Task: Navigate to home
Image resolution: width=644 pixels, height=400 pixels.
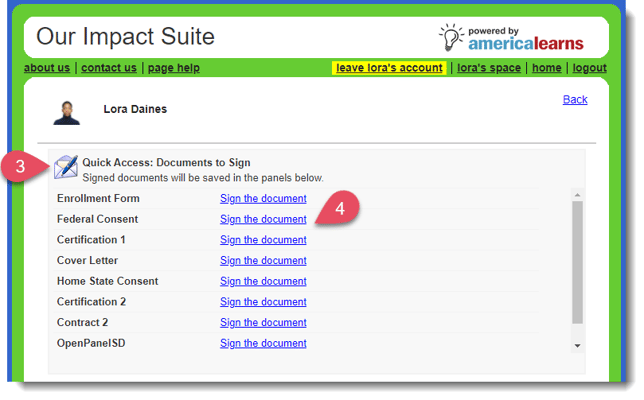Action: pos(546,68)
